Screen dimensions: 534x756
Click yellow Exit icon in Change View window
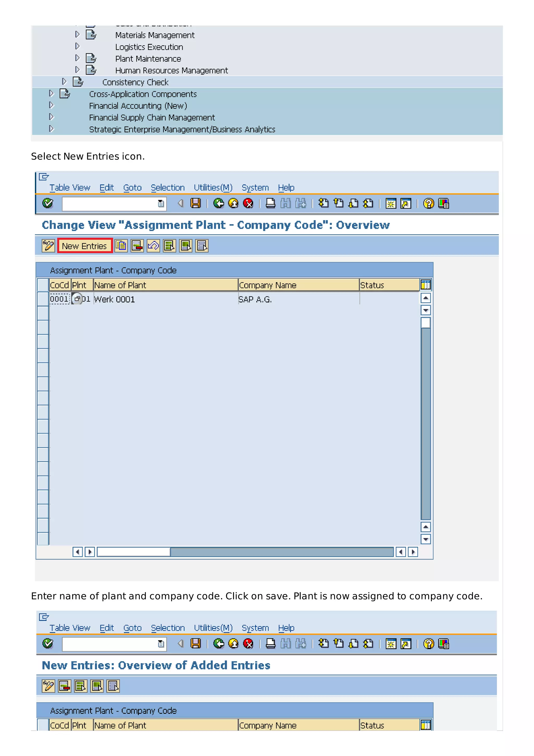click(233, 203)
